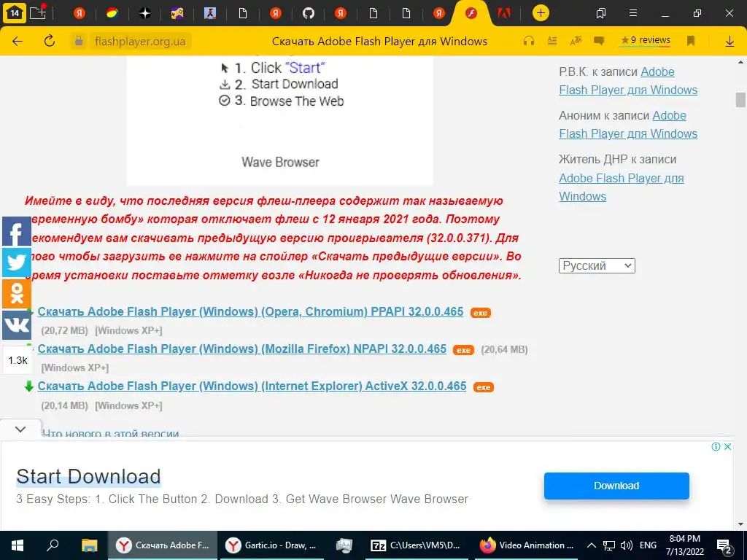Switch to Gartic.io taskbar window
Image resolution: width=747 pixels, height=560 pixels.
coord(271,545)
